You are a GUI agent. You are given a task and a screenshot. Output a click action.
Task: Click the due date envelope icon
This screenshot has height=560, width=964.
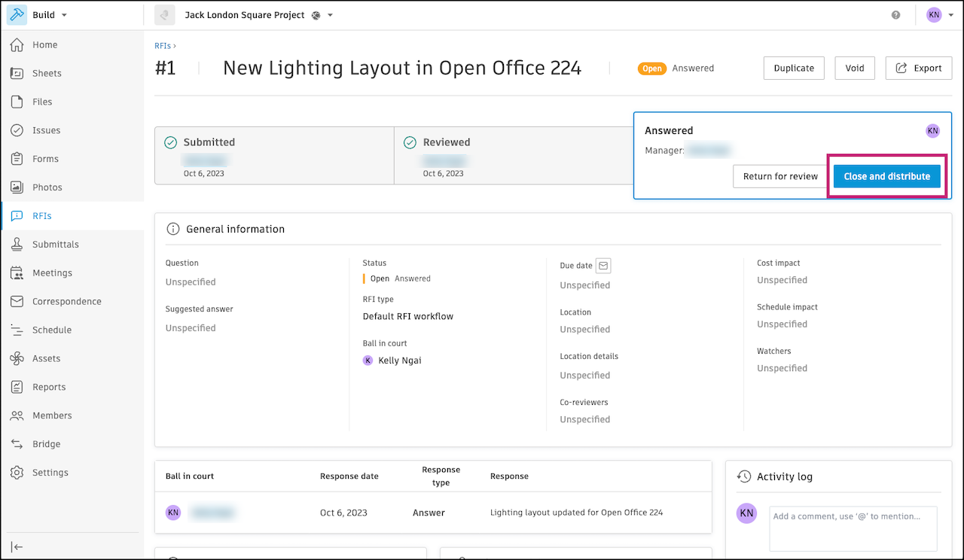[603, 266]
